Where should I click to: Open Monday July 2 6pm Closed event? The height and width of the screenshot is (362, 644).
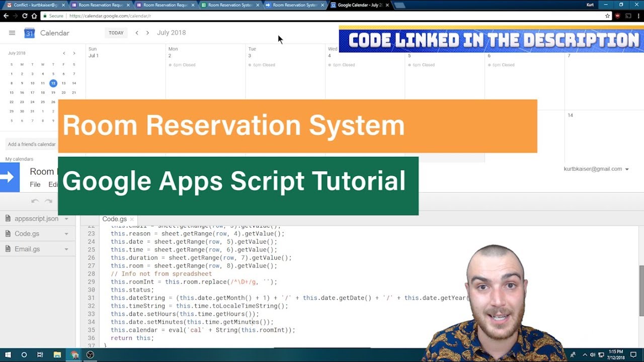(x=182, y=65)
